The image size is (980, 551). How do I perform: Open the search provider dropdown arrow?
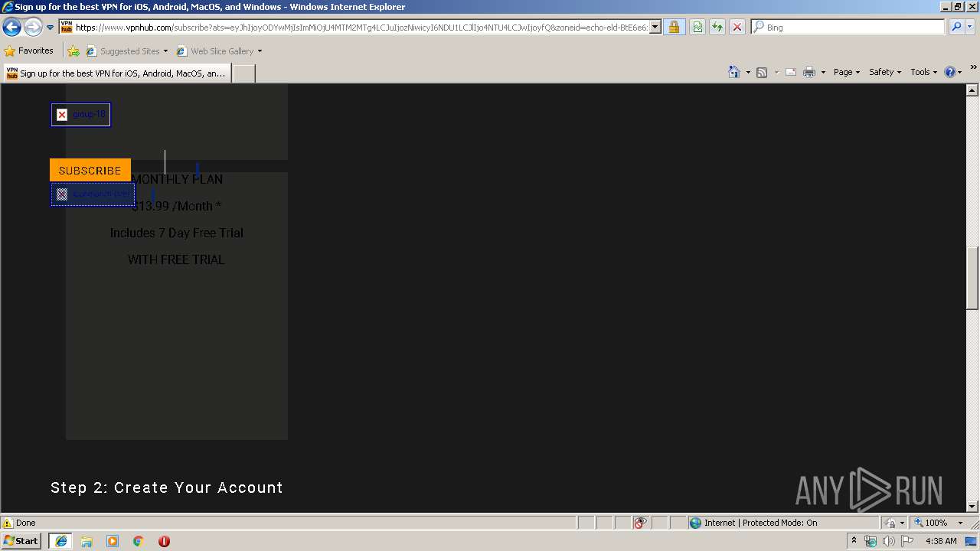[x=970, y=28]
